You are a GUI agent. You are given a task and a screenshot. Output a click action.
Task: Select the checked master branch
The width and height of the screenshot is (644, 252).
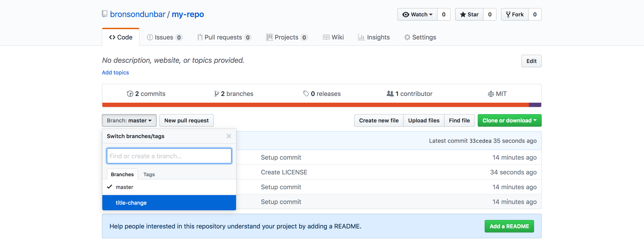click(x=125, y=187)
